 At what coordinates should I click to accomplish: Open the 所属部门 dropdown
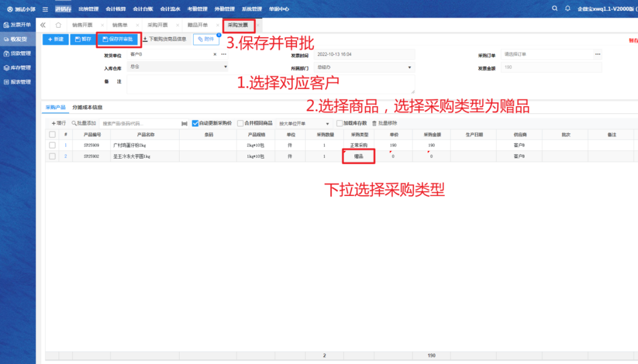[411, 67]
